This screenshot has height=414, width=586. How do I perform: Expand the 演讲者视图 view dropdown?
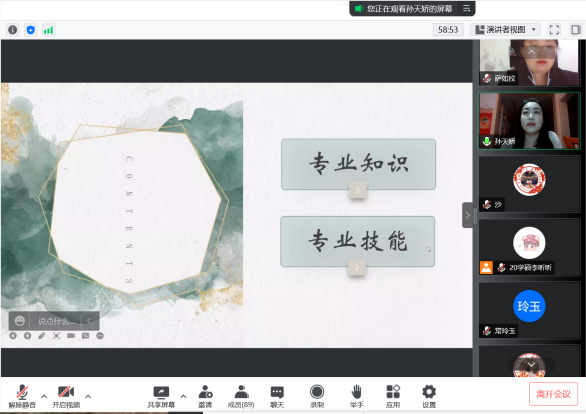pos(505,30)
